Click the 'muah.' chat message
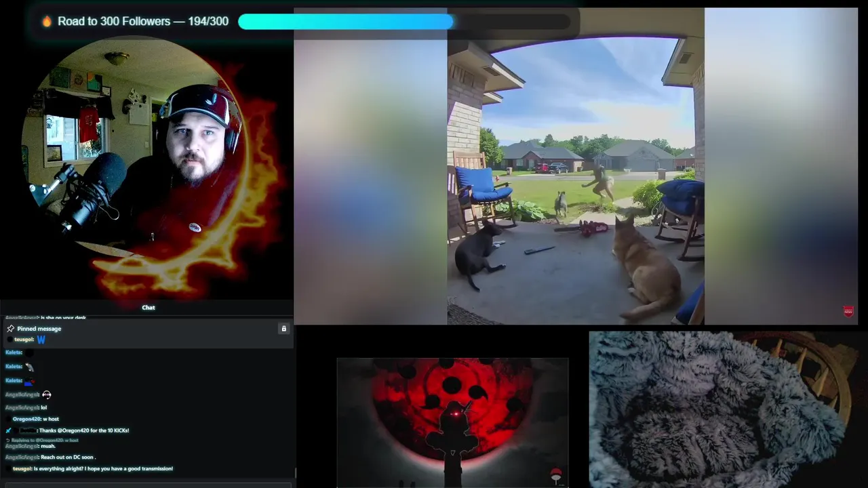Image resolution: width=868 pixels, height=488 pixels. tap(47, 447)
